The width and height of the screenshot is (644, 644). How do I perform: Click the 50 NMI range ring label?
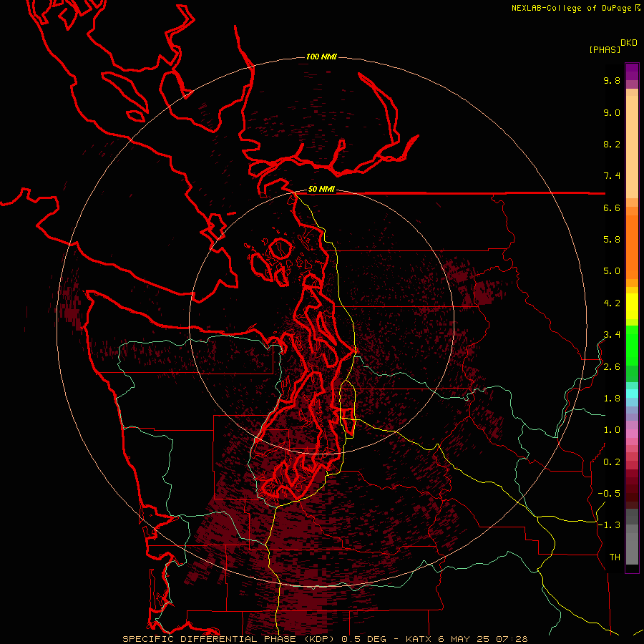tap(321, 190)
